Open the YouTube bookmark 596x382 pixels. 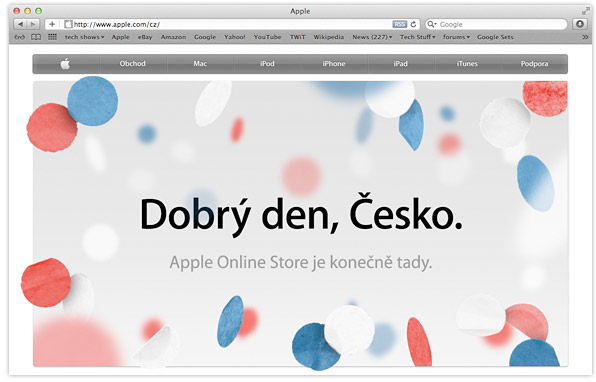(267, 37)
